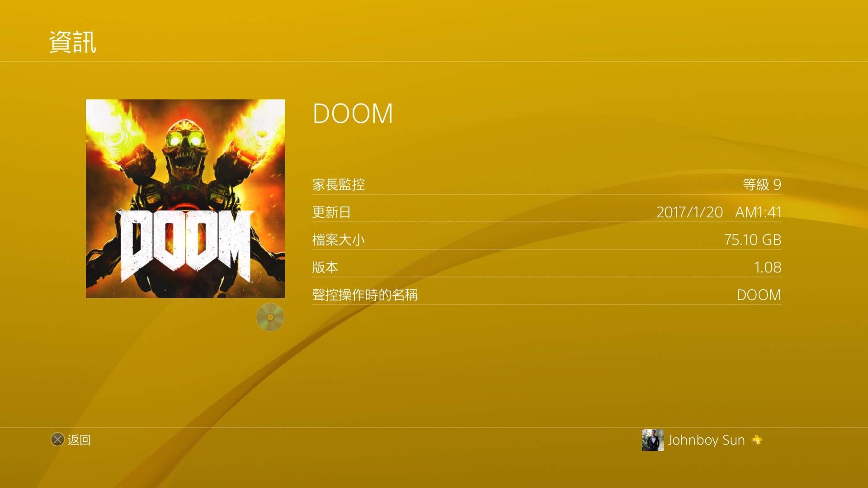Click the PlayStation Plus badge icon
The width and height of the screenshot is (868, 488).
[x=757, y=440]
